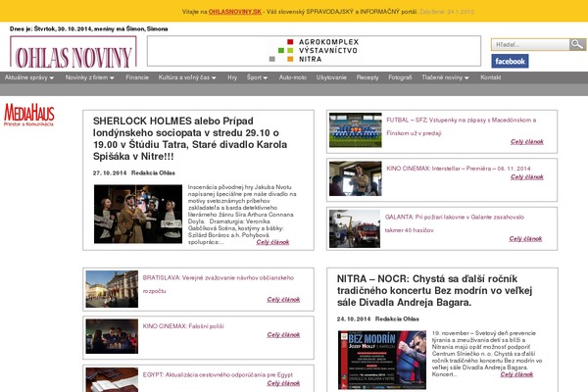
Task: Open the passports photo thumbnail
Action: pos(112,379)
